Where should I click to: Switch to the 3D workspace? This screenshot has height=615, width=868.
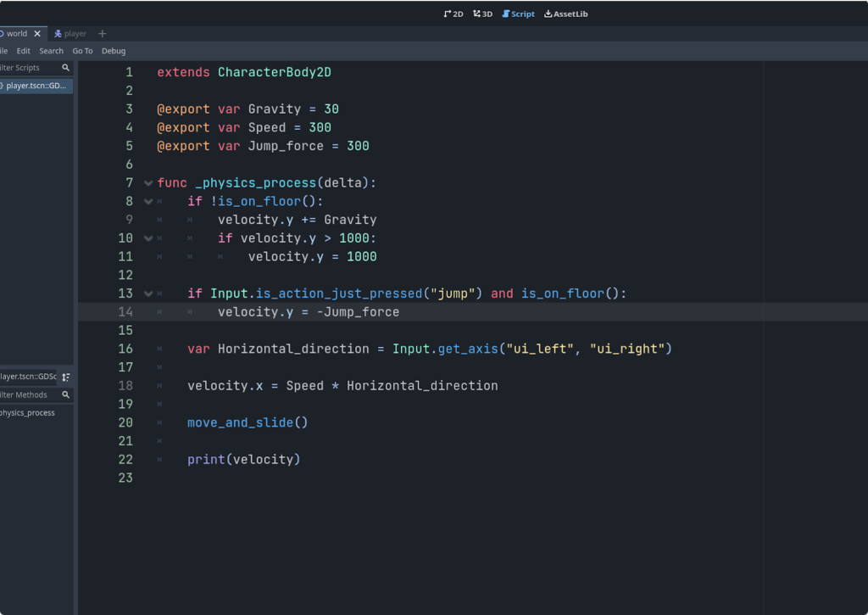tap(481, 14)
